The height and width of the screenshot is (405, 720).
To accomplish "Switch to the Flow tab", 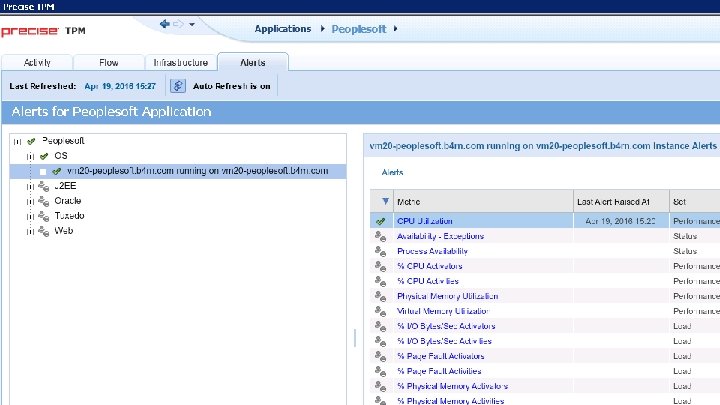I will pyautogui.click(x=109, y=62).
